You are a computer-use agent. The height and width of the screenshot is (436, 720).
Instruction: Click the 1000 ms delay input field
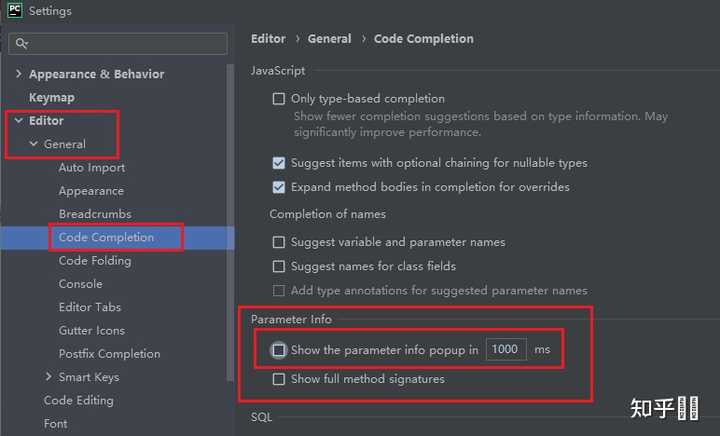[x=506, y=350]
